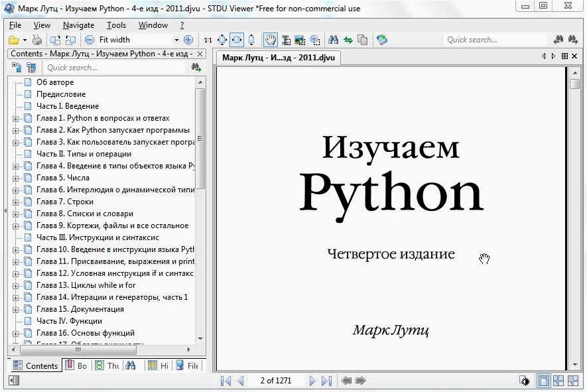Toggle Fit height zoom mode
Image resolution: width=587 pixels, height=392 pixels.
[251, 40]
